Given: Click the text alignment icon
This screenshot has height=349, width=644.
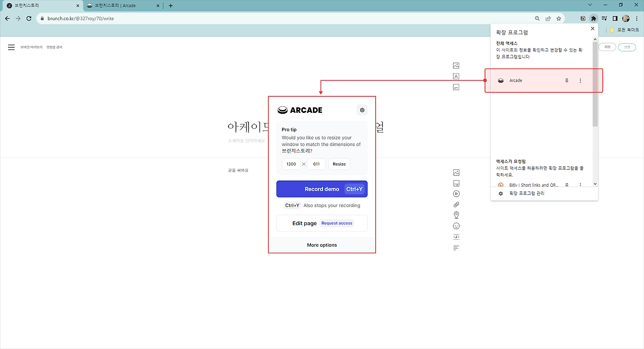Looking at the screenshot, I should point(456,248).
